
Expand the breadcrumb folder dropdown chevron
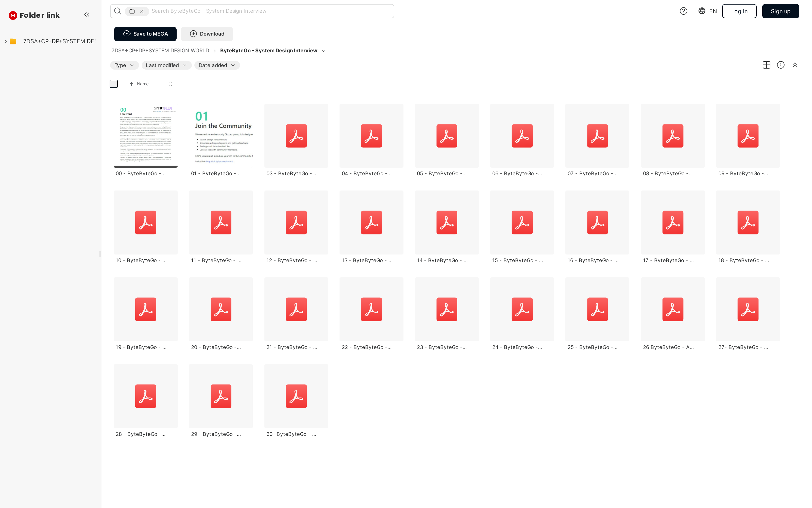click(324, 51)
